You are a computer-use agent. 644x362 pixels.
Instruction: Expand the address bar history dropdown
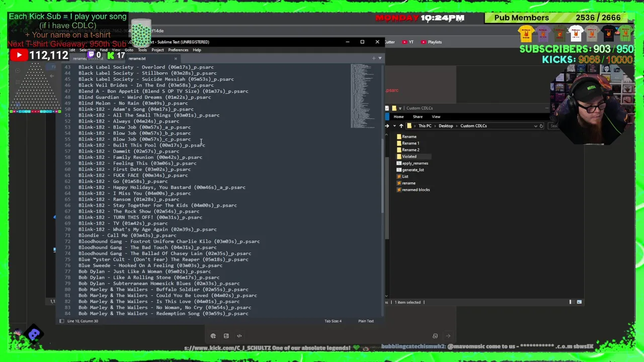tap(535, 126)
